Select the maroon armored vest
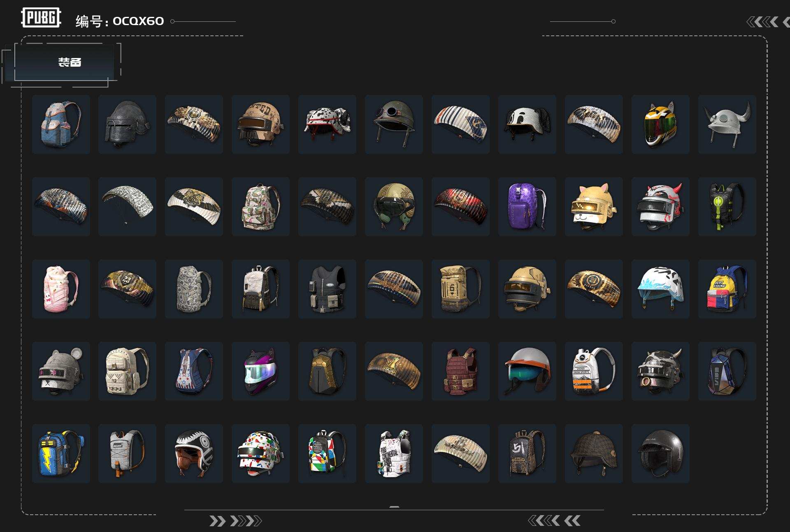 pos(461,371)
